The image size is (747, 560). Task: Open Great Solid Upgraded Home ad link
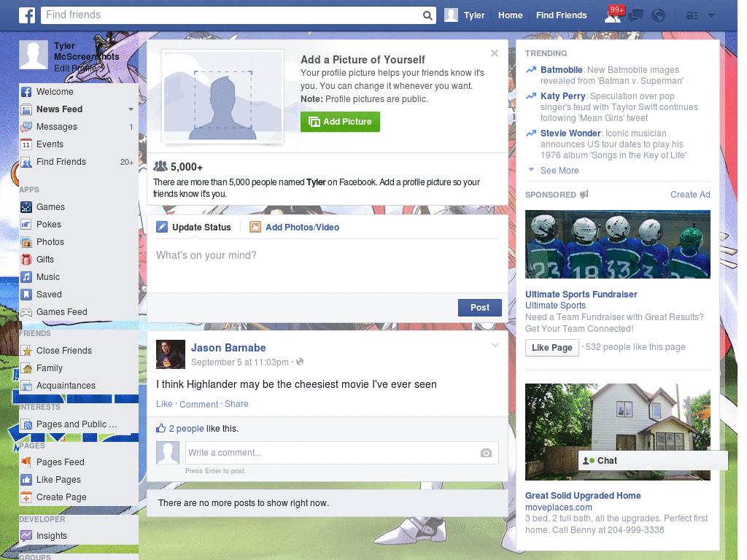(583, 496)
